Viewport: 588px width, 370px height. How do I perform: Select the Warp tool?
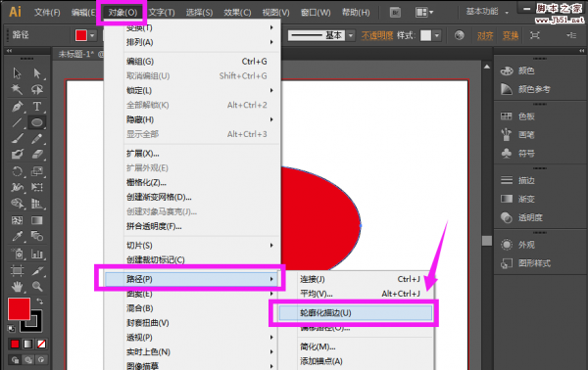click(x=18, y=187)
